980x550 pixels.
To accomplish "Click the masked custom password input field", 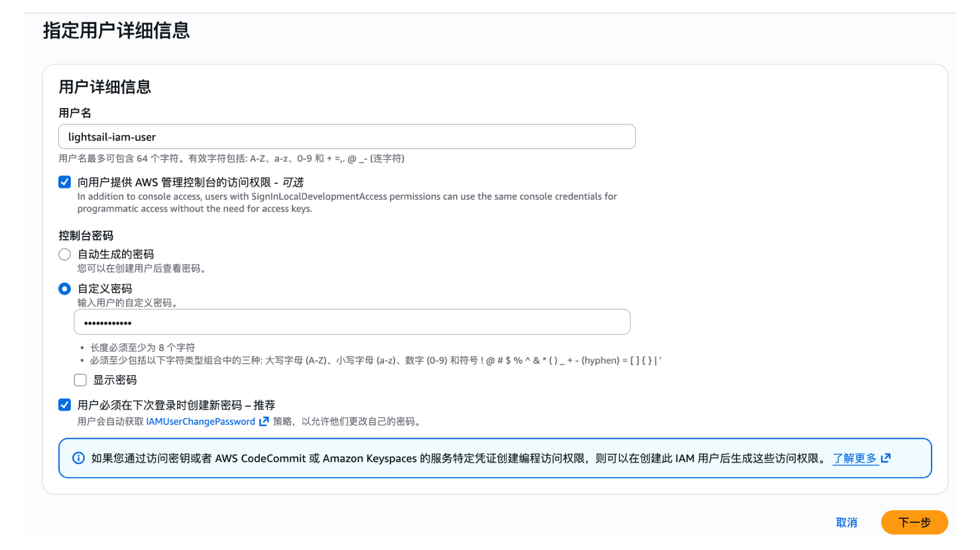I will [351, 322].
